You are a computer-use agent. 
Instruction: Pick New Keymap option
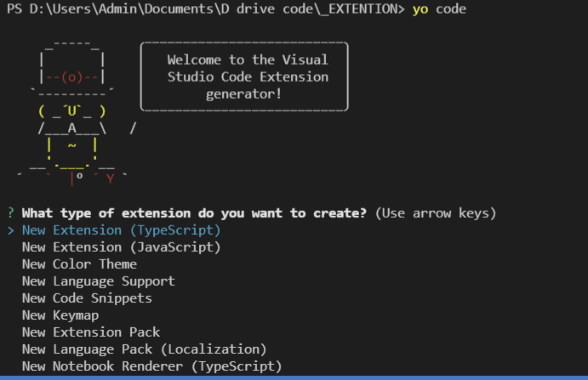tap(60, 315)
